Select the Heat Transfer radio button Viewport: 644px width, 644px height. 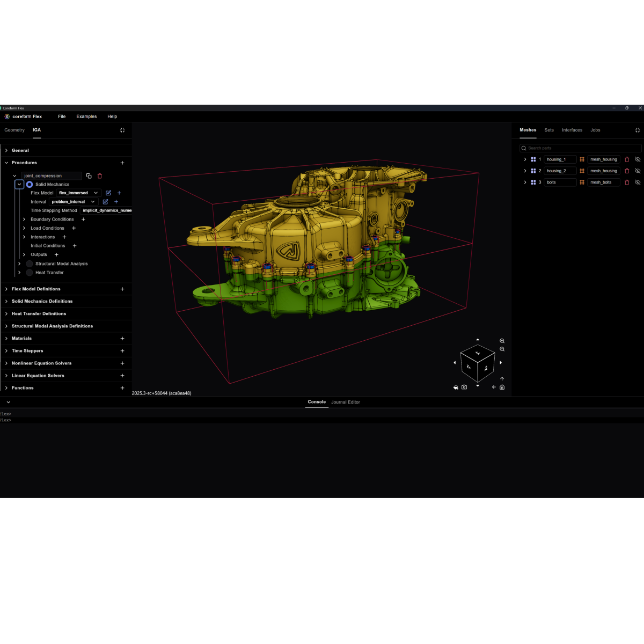tap(30, 273)
